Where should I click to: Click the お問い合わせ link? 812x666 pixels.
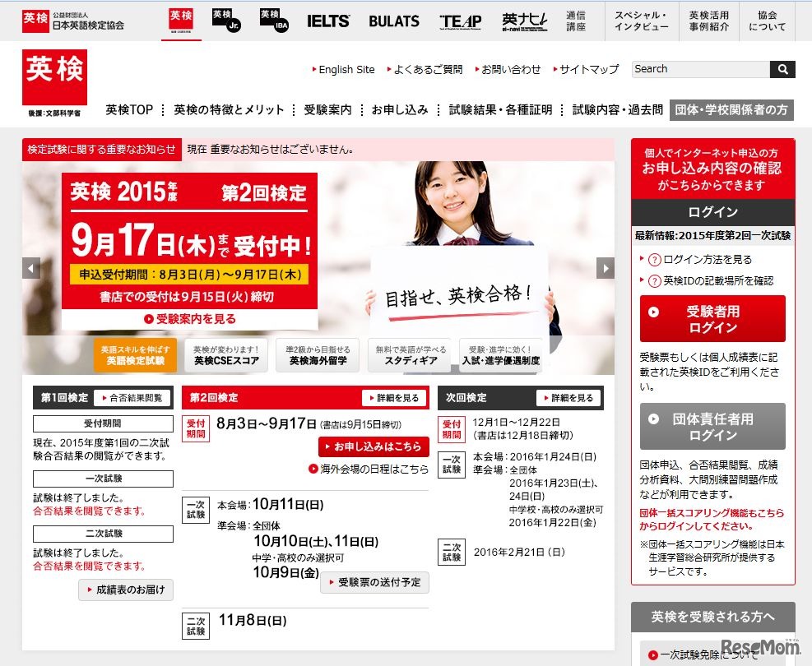point(511,69)
